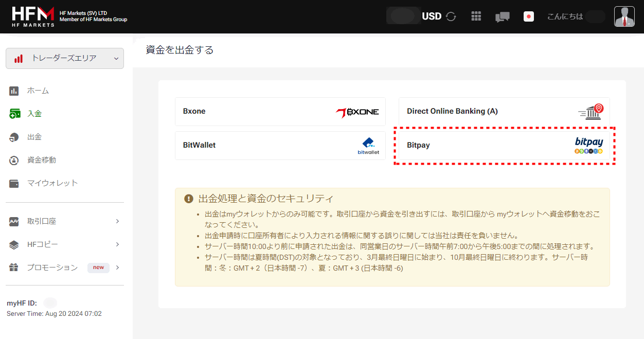Open the apps grid menu

pyautogui.click(x=476, y=16)
